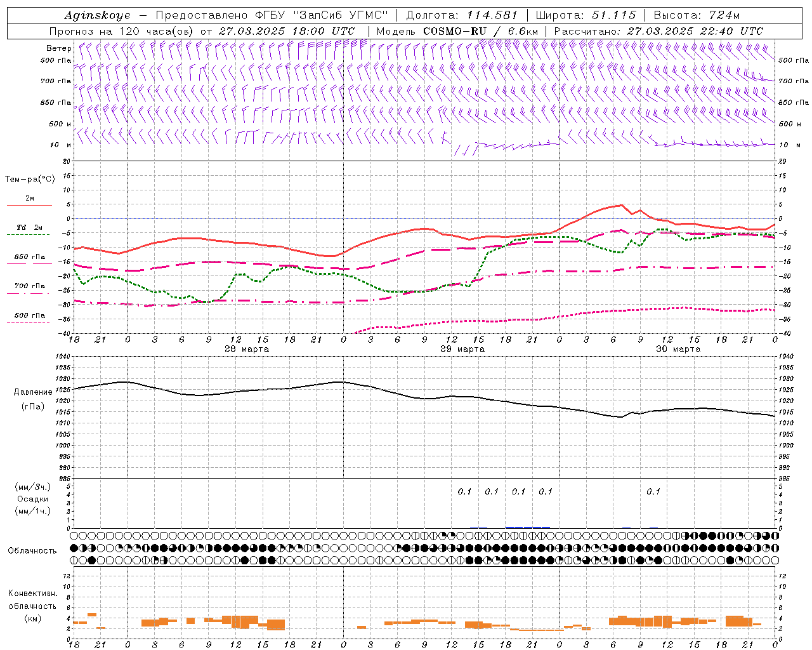This screenshot has height=650, width=812.
Task: Click the model label "Модель COSMO-RU / 6.6км"
Action: (457, 31)
